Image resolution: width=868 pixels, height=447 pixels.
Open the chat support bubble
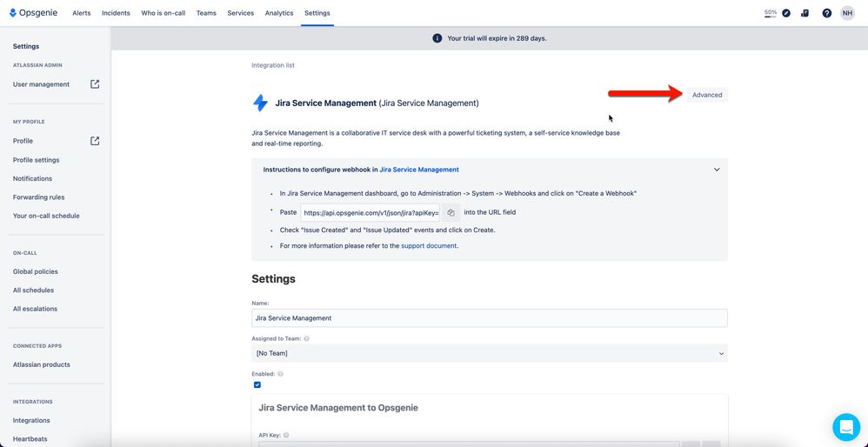(x=846, y=426)
